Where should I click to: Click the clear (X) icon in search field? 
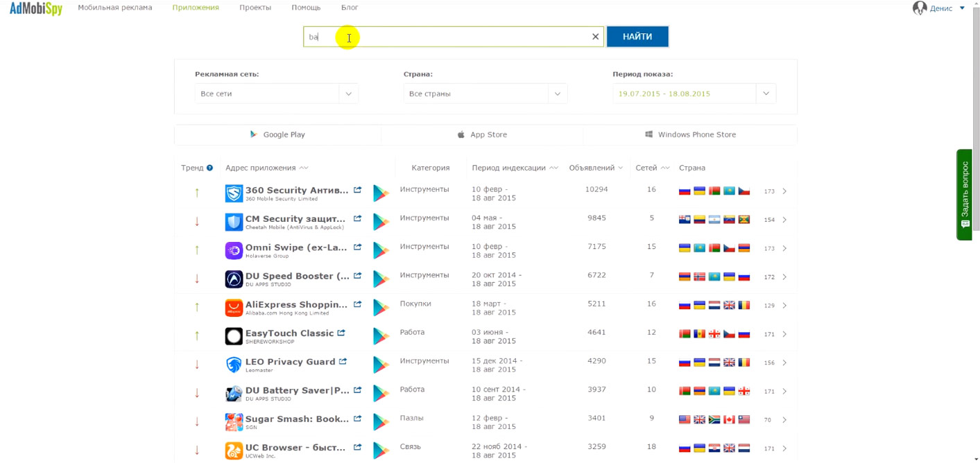click(595, 37)
